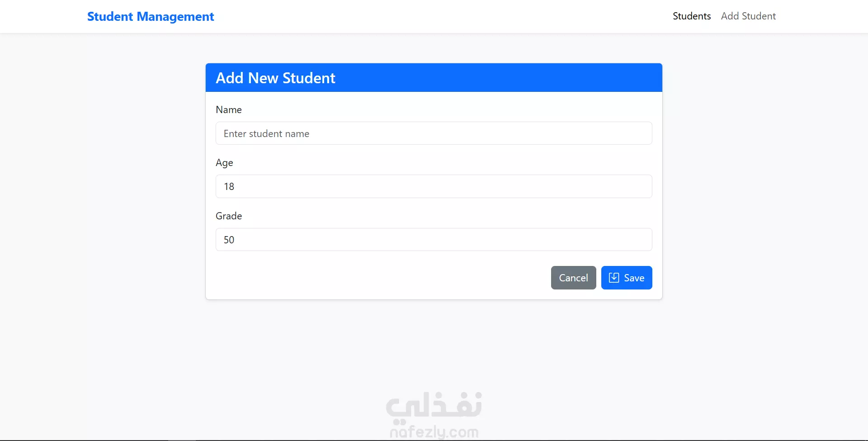Viewport: 868px width, 441px height.
Task: Go to Add Student in navbar
Action: pyautogui.click(x=748, y=16)
